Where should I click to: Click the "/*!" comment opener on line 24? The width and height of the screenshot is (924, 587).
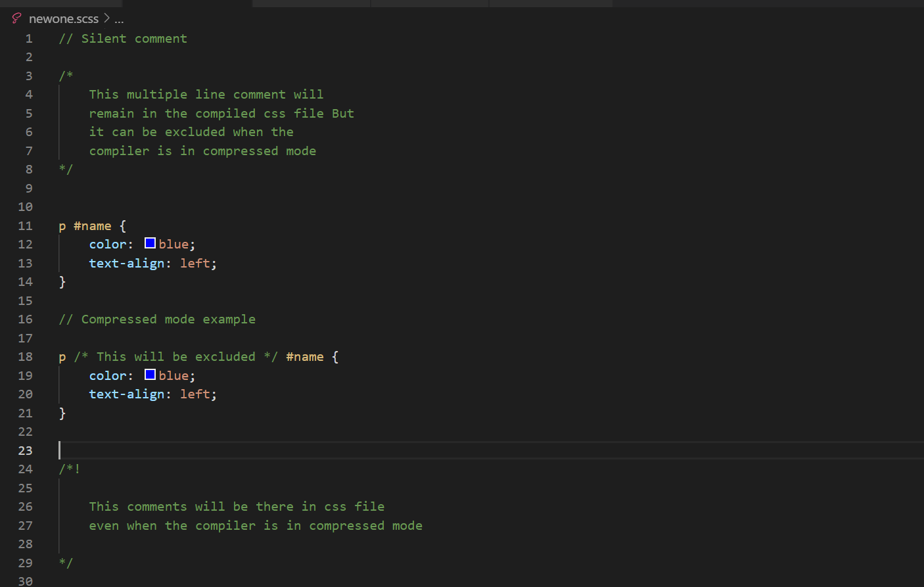(69, 469)
